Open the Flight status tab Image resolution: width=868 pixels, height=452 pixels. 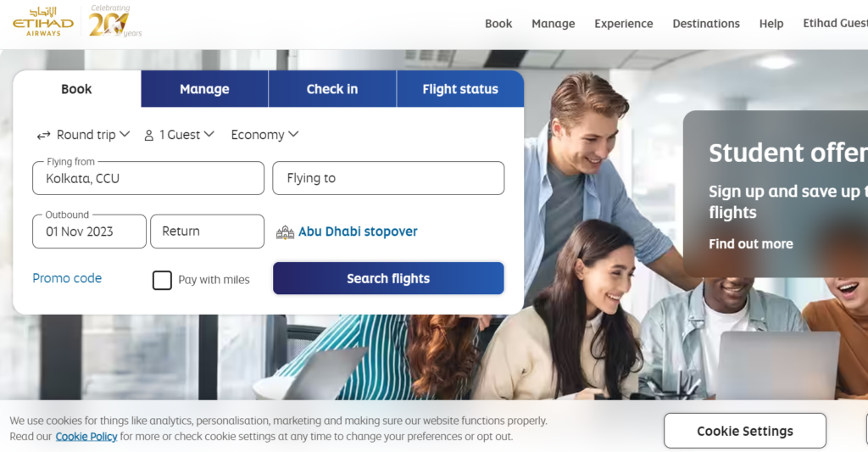coord(460,89)
